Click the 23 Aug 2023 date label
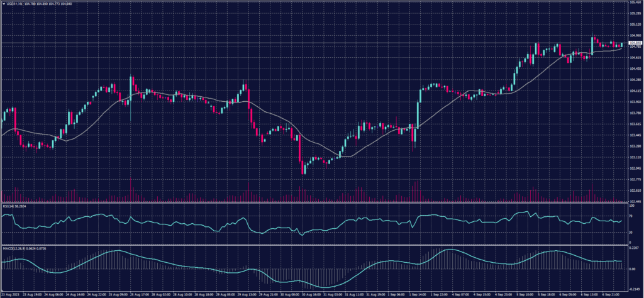 pyautogui.click(x=10, y=294)
